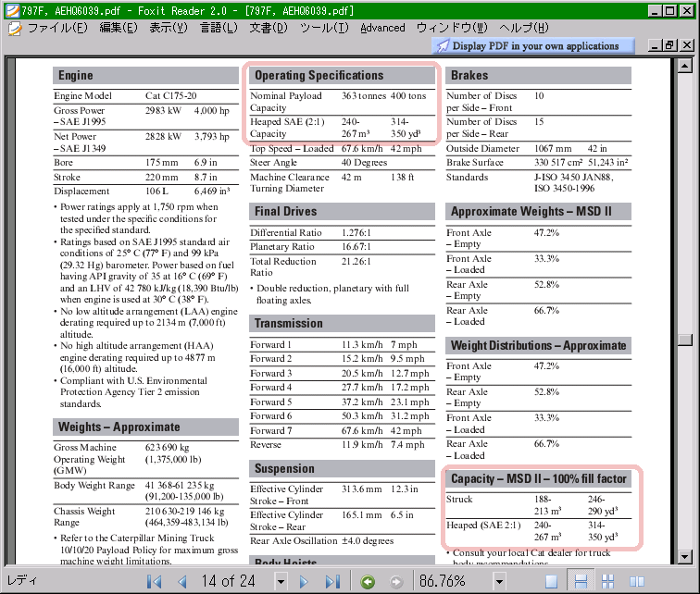Viewport: 700px width, 594px height.
Task: Switch to continuous page layout
Action: pos(581,581)
